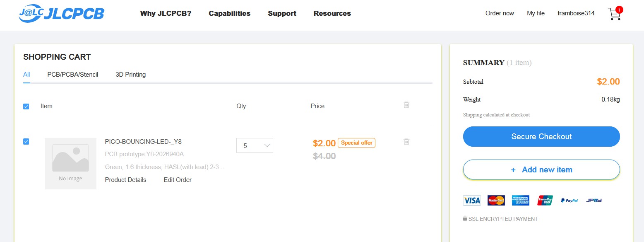Uncheck the PICO-BOUNCING-LED item checkbox
This screenshot has height=242, width=644.
(26, 142)
